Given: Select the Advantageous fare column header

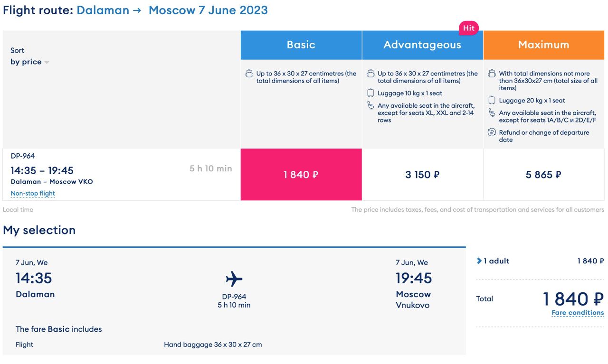Looking at the screenshot, I should coord(422,45).
